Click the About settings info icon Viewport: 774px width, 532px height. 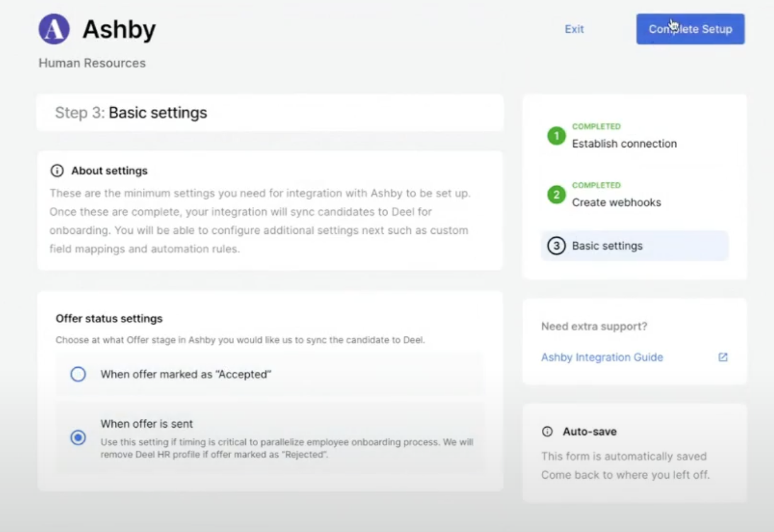[57, 171]
